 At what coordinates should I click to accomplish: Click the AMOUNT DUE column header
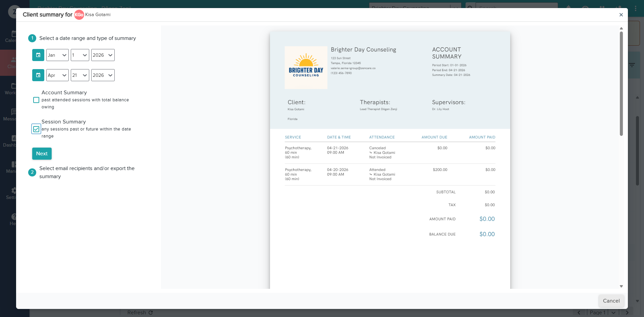point(434,137)
